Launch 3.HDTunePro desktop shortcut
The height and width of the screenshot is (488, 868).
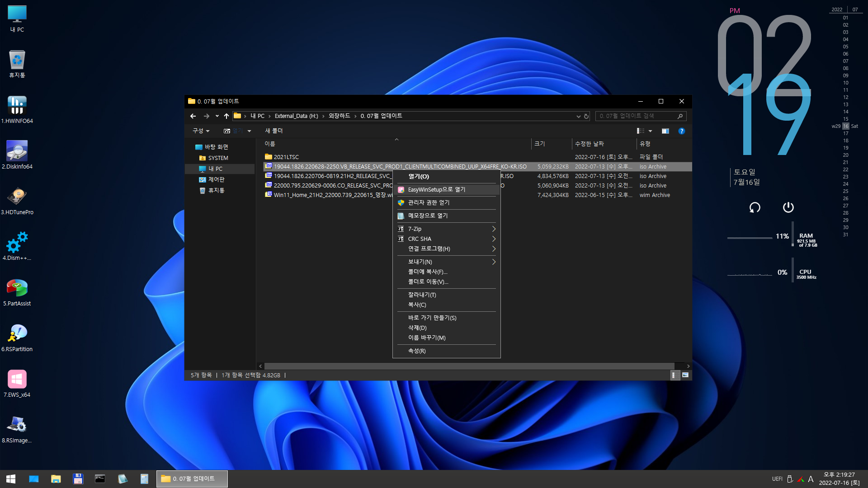click(17, 201)
